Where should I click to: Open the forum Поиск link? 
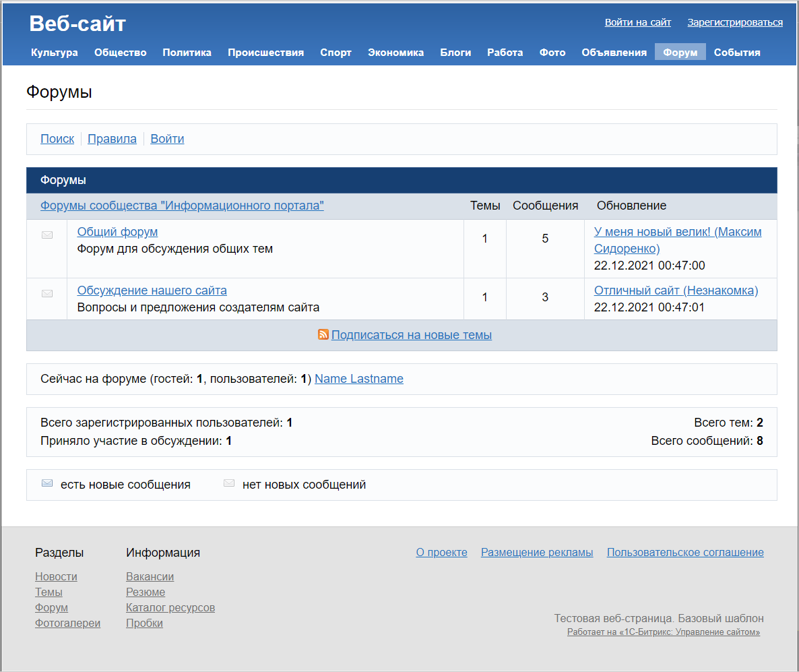pyautogui.click(x=57, y=139)
